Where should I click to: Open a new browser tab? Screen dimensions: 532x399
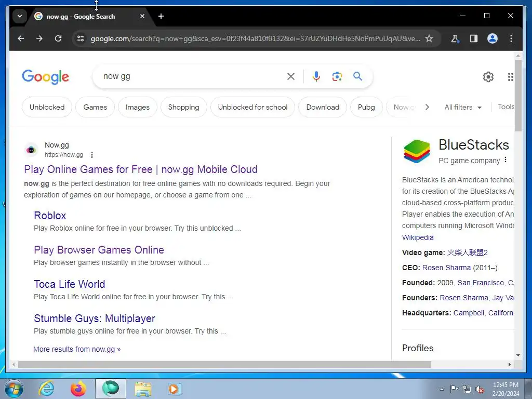[161, 16]
